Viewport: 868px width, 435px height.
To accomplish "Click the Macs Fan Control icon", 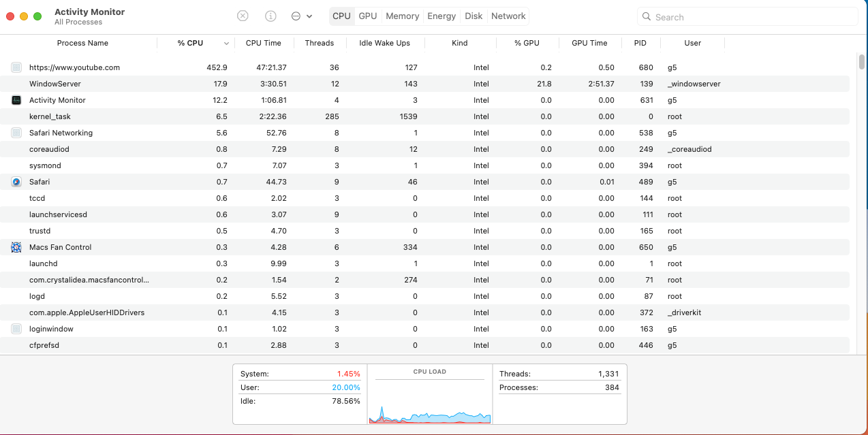I will tap(16, 247).
